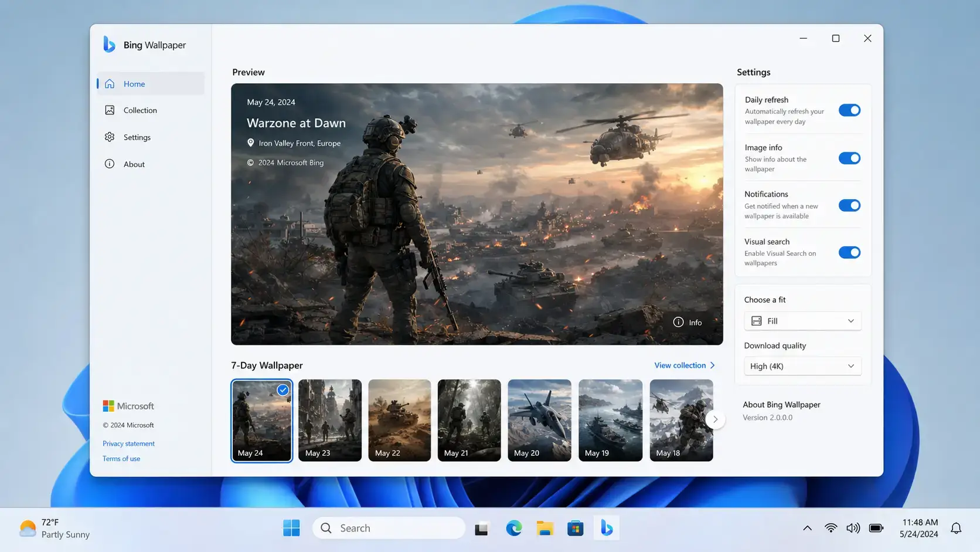This screenshot has width=980, height=552.
Task: Go to Home in sidebar
Action: coord(151,83)
